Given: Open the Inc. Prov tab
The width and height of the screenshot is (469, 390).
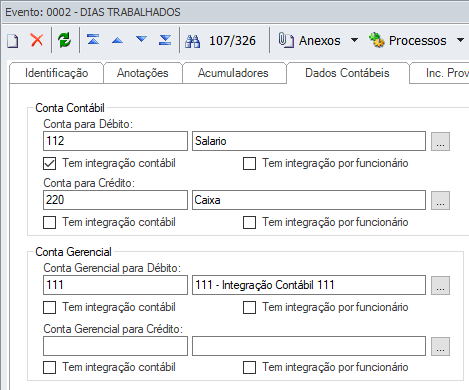Looking at the screenshot, I should [x=440, y=73].
